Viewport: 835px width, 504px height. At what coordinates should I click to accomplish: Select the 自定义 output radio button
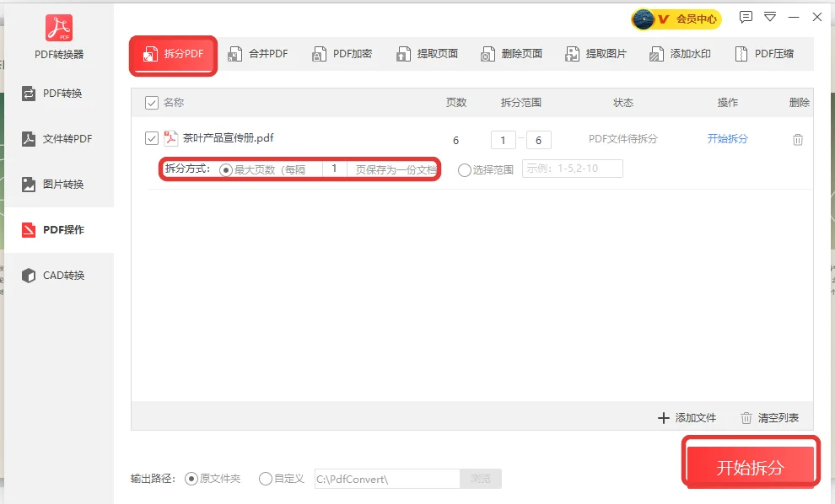(265, 479)
